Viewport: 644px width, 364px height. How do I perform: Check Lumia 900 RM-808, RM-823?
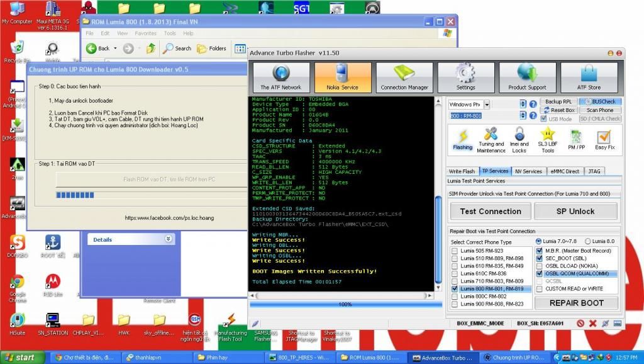pos(454,304)
